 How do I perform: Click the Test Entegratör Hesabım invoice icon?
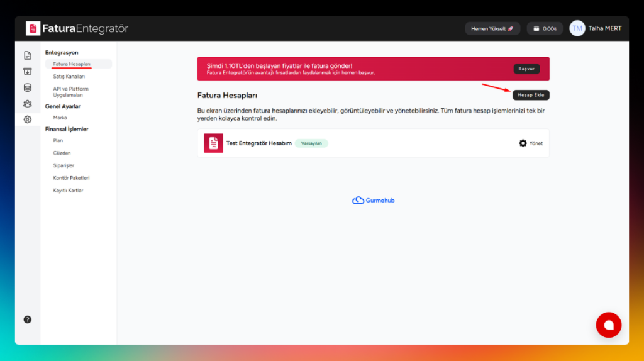213,143
